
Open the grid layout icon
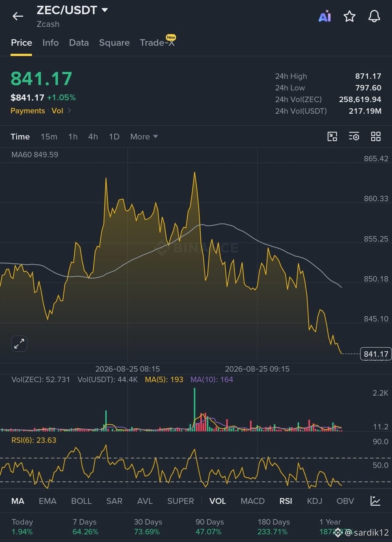(x=376, y=137)
